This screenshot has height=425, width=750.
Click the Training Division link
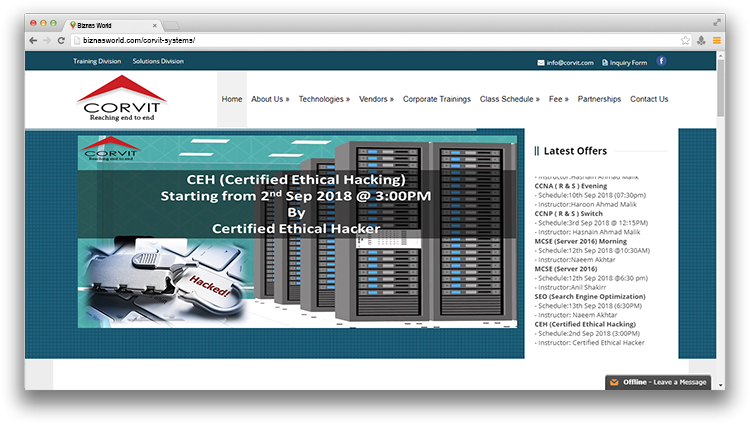97,61
